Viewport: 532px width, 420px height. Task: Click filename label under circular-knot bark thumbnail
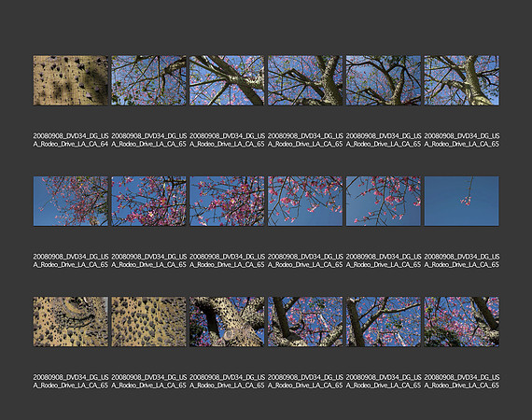(71, 382)
